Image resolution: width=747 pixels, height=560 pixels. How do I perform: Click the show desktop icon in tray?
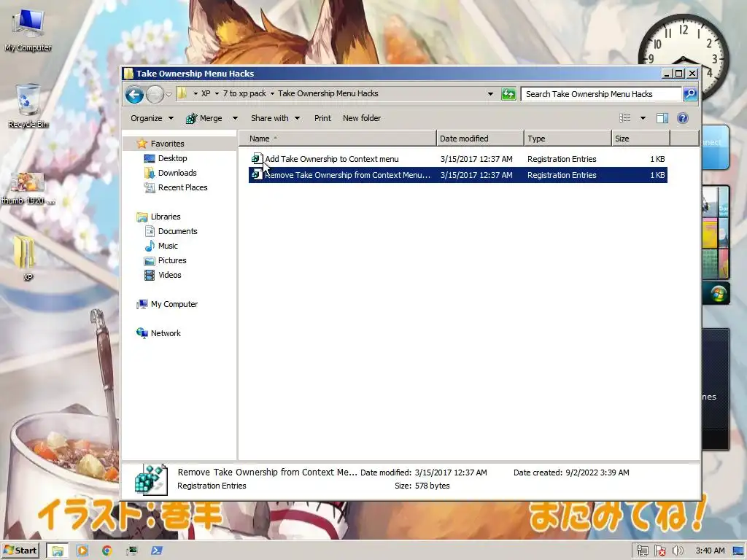tap(738, 551)
